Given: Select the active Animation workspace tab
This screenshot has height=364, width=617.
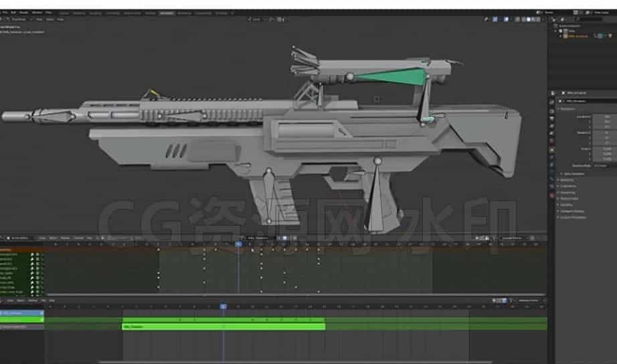Looking at the screenshot, I should click(x=167, y=13).
